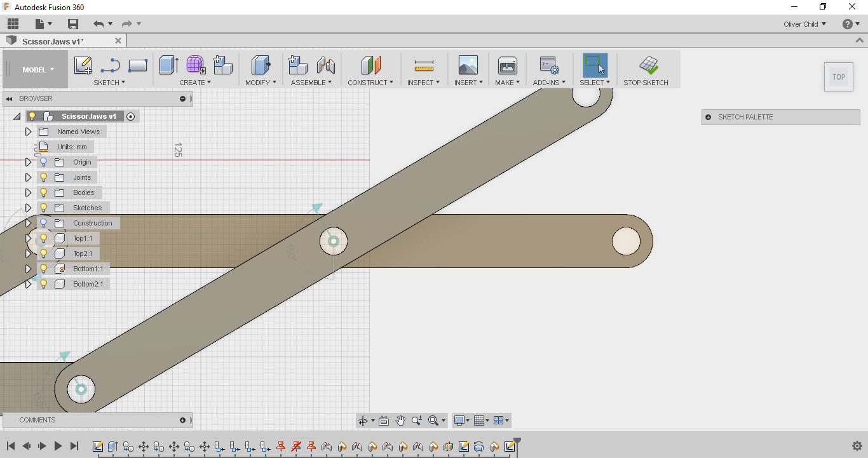
Task: Click TOP on the ViewCube
Action: 838,76
